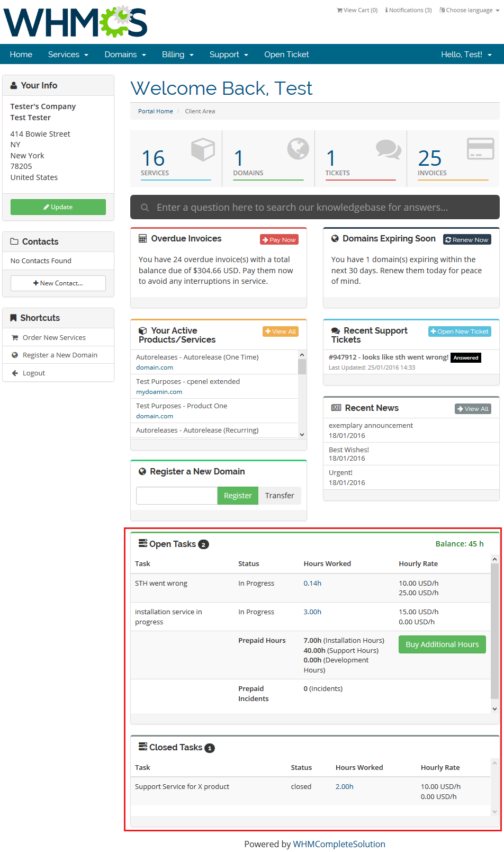
Task: Click products list scroll down arrow
Action: tap(302, 435)
